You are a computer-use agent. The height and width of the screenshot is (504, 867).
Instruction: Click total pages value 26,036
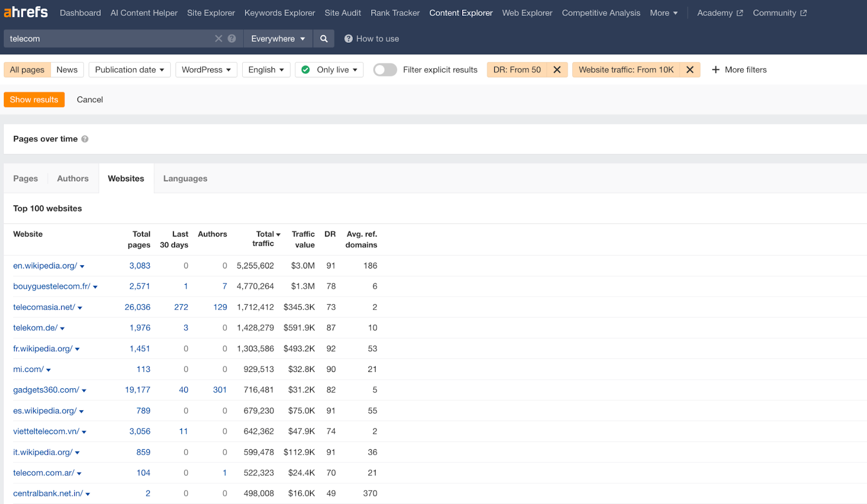pos(138,307)
